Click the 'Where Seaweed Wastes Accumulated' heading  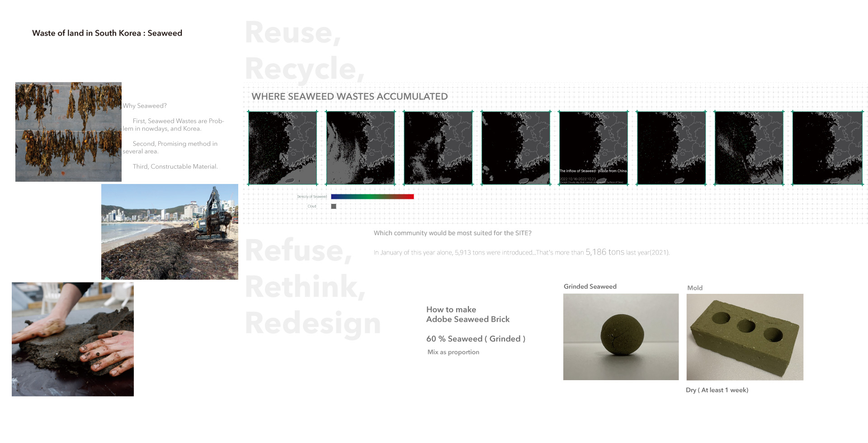(349, 96)
